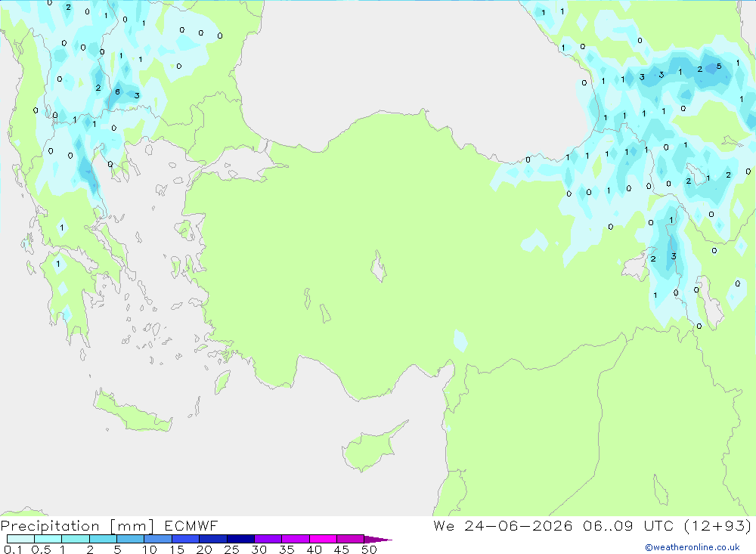
Task: Click the legend label "0.1"
Action: [x=13, y=549]
